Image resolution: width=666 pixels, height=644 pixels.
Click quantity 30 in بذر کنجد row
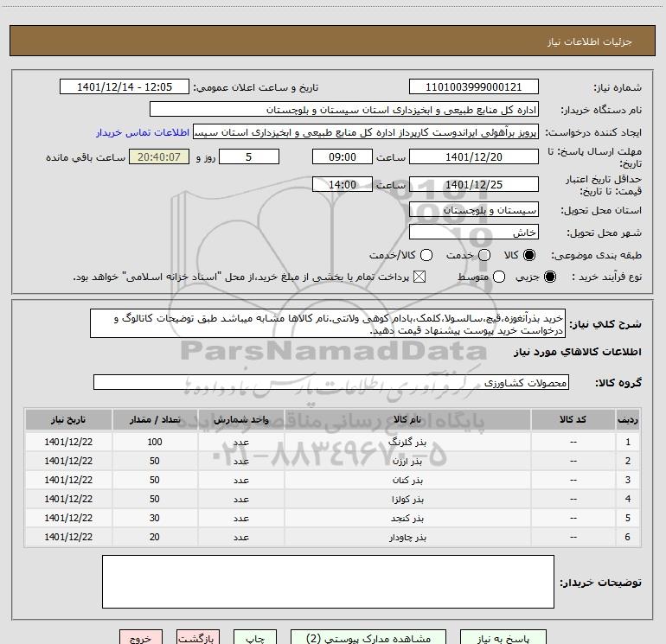pos(155,518)
